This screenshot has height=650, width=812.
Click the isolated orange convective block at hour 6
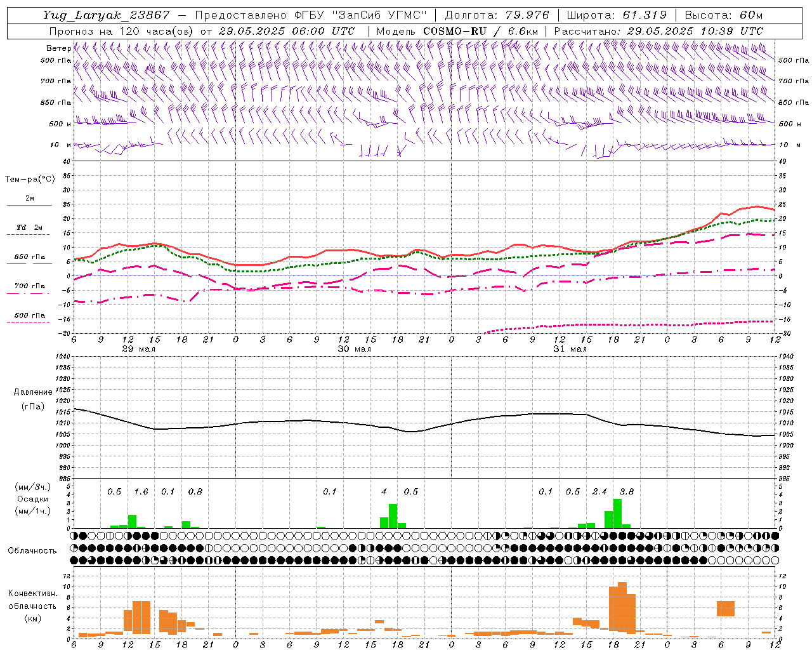pos(725,609)
